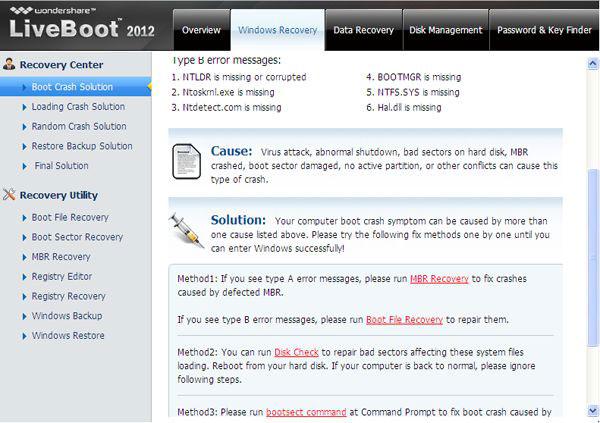Open Windows Backup utility
This screenshot has width=600, height=423.
(67, 316)
